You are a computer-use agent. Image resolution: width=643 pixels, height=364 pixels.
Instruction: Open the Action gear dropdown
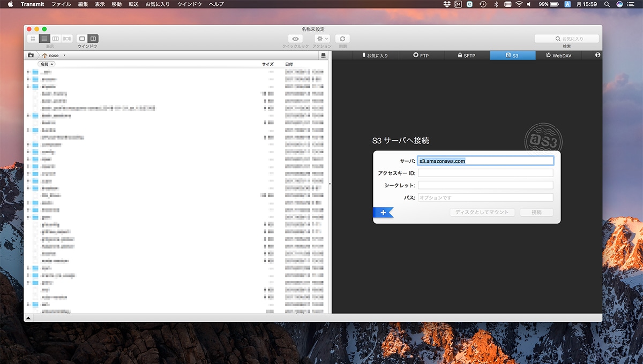pos(322,39)
